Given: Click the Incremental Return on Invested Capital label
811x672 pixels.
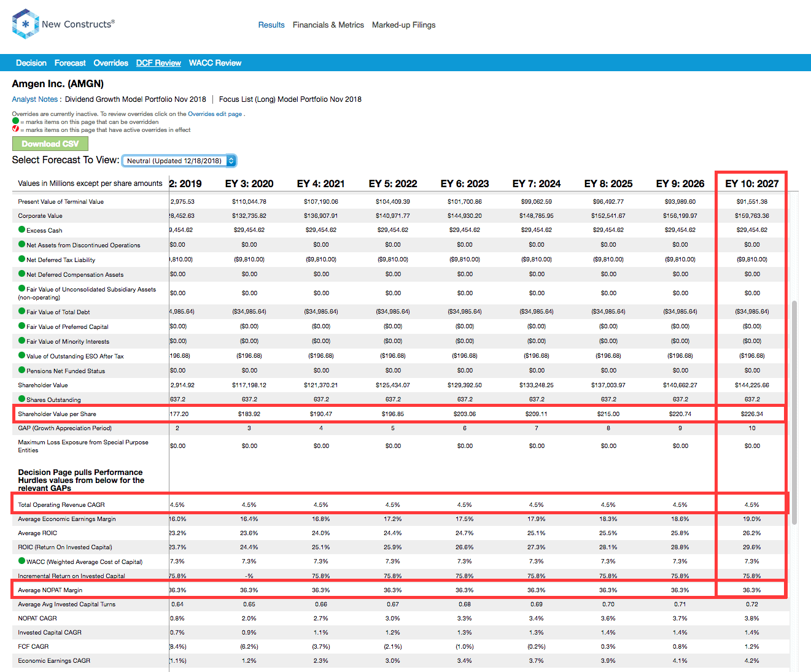Looking at the screenshot, I should [71, 576].
